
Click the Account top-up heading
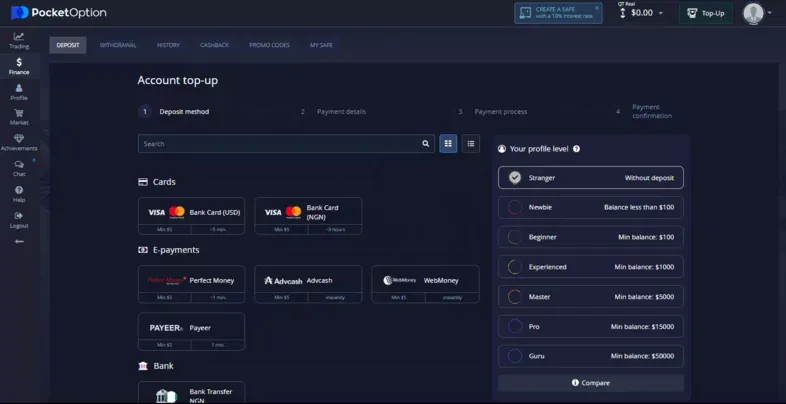[177, 81]
